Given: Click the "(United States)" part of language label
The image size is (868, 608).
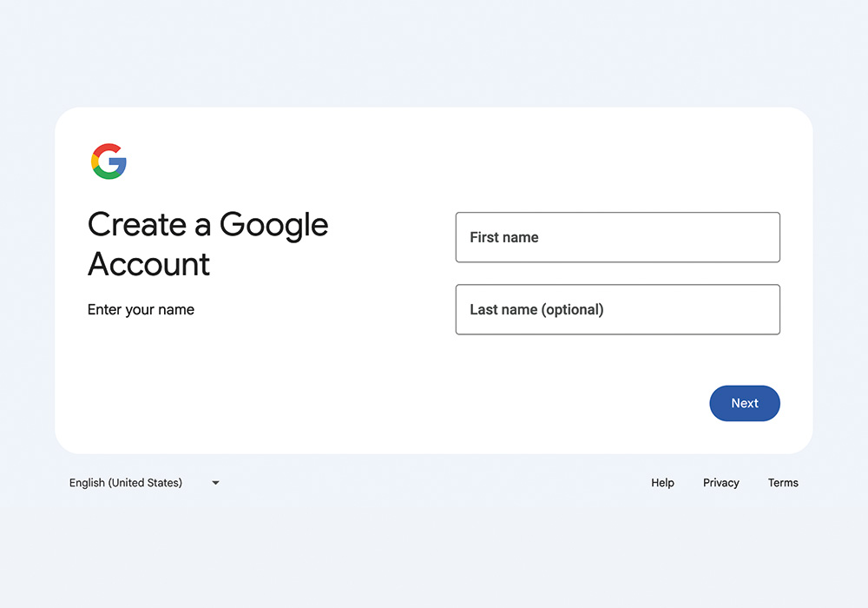Looking at the screenshot, I should click(x=145, y=483).
